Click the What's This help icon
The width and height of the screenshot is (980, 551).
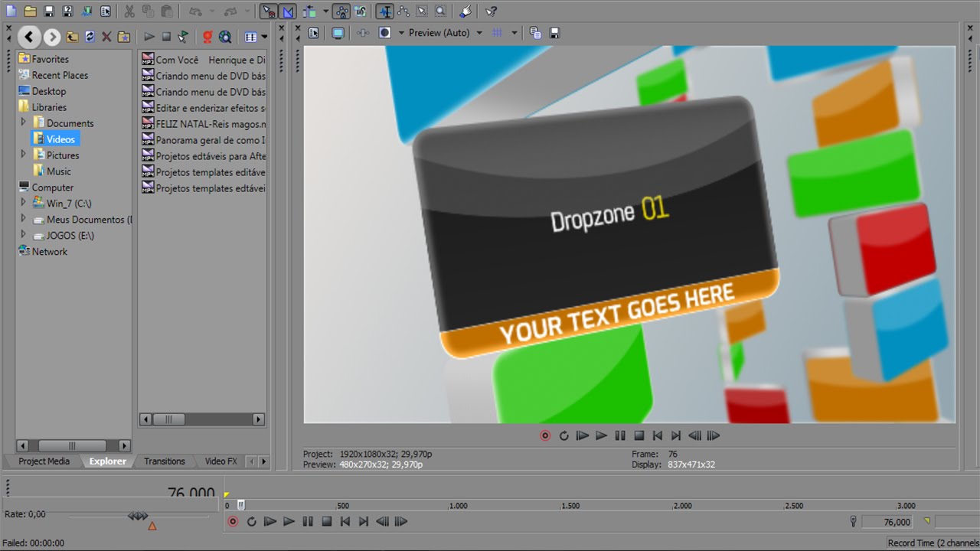click(x=492, y=11)
